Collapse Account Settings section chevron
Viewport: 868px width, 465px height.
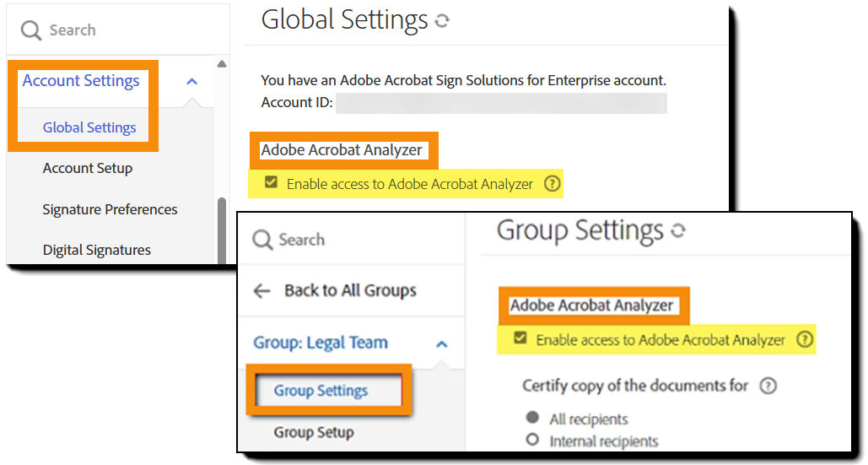tap(192, 81)
